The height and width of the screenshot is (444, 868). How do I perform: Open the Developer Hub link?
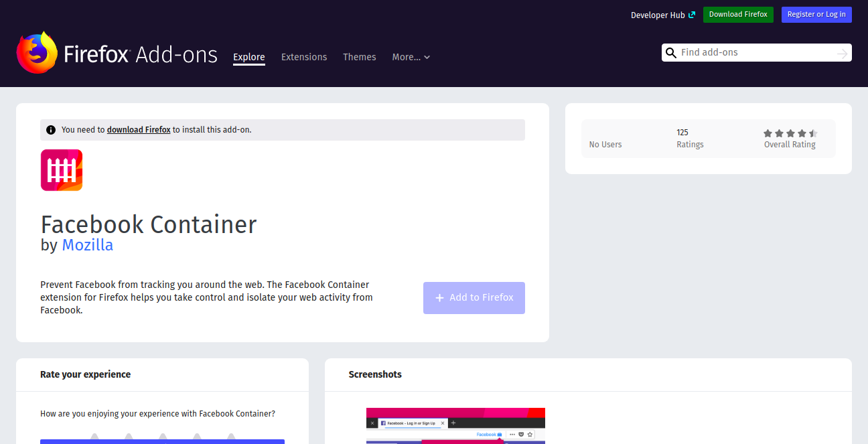coord(663,15)
